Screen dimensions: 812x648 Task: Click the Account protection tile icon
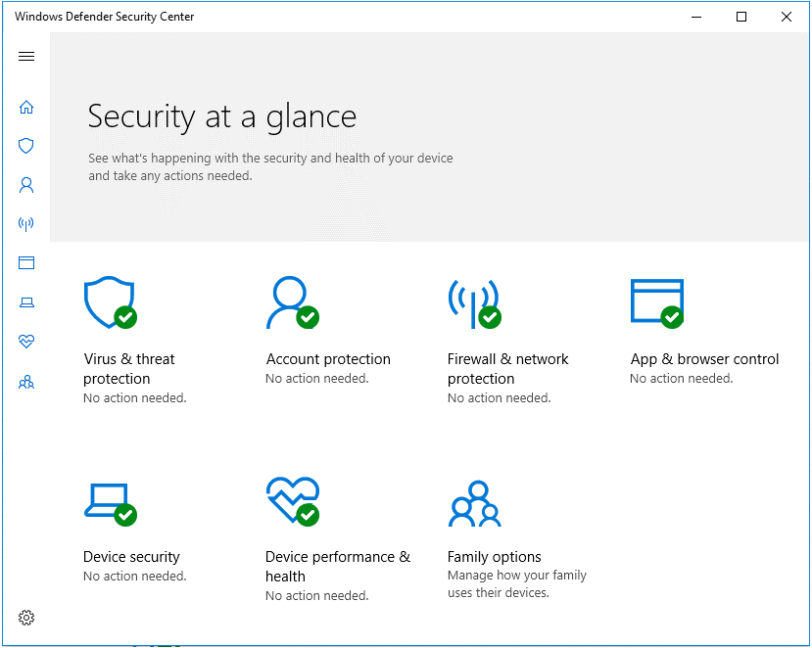[x=291, y=301]
